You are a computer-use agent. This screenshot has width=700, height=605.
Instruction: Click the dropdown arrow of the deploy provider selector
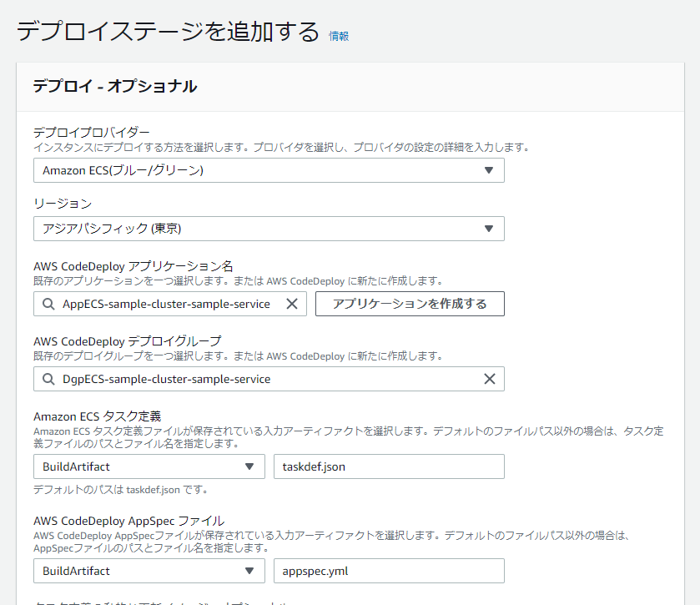[489, 170]
